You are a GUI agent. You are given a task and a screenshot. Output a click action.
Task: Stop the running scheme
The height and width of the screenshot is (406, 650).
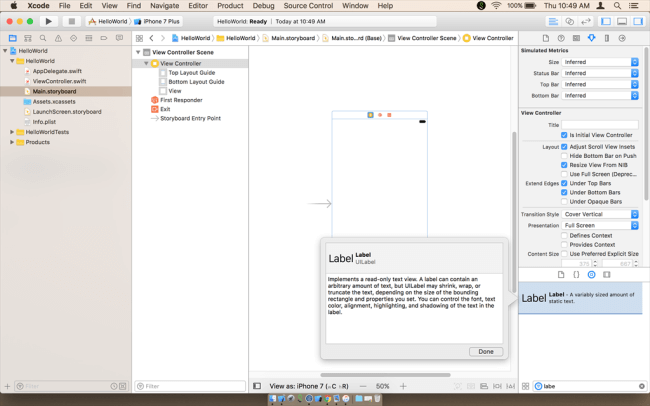(72, 21)
